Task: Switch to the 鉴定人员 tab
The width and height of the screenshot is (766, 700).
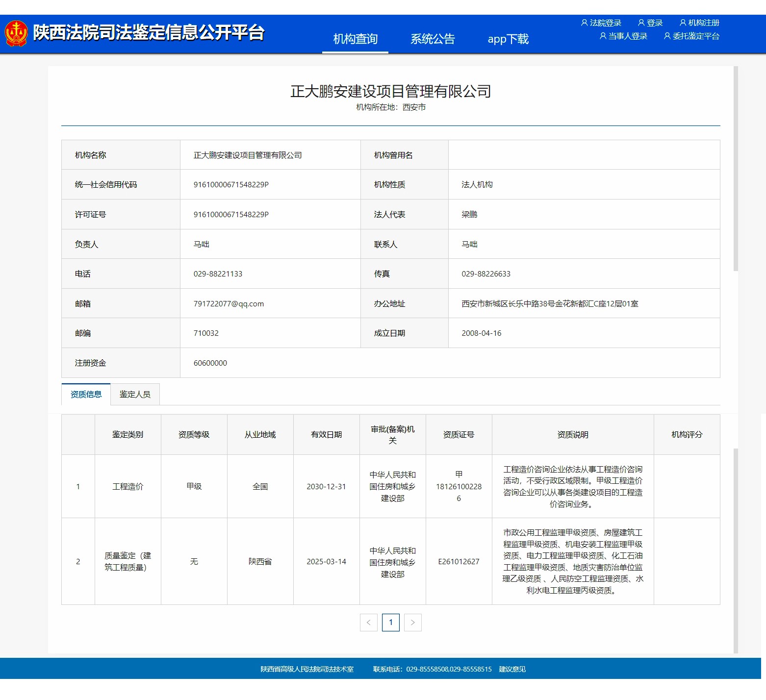Action: point(135,395)
